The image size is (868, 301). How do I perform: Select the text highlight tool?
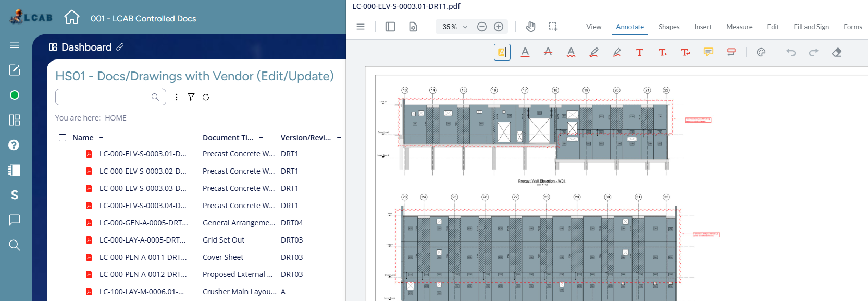tap(502, 52)
